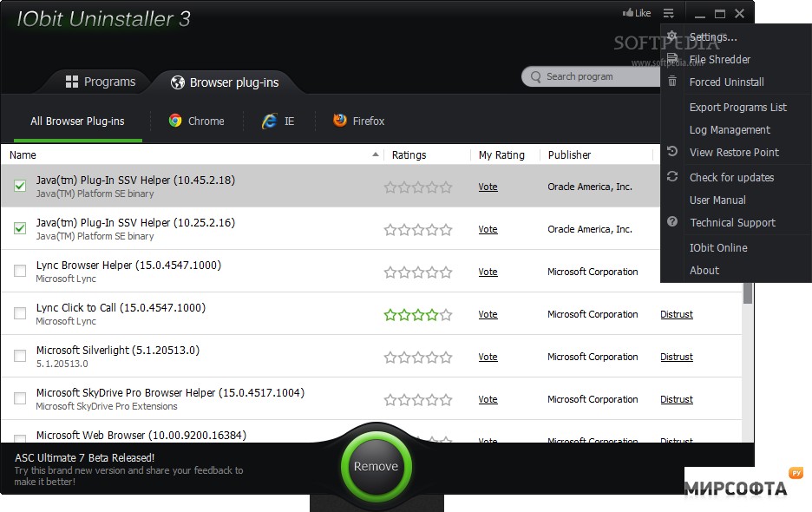Choose Export Programs List

[737, 108]
